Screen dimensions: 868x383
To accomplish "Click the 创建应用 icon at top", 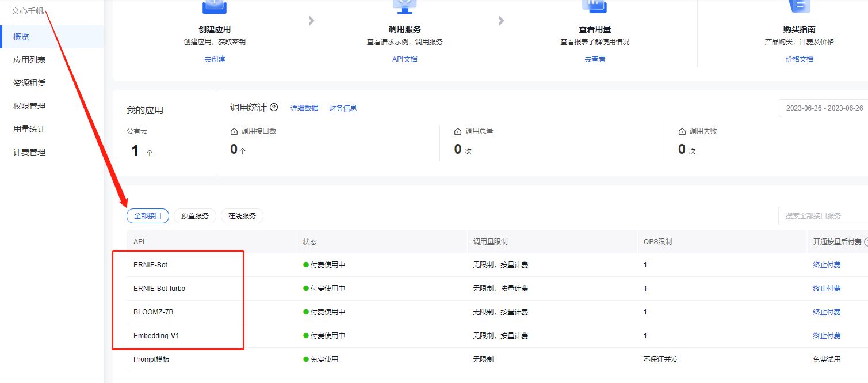I will pos(215,6).
